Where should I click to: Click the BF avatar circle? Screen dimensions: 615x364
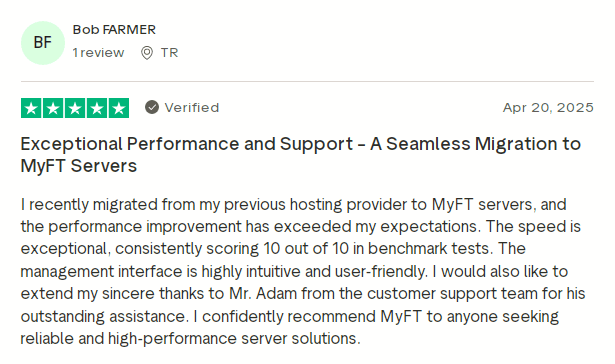[x=43, y=43]
